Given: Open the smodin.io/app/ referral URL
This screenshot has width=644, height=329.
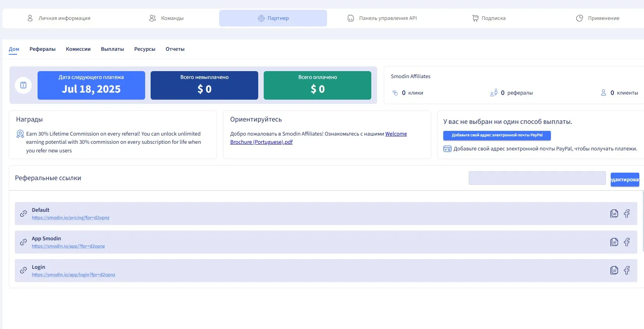Looking at the screenshot, I should [x=68, y=246].
